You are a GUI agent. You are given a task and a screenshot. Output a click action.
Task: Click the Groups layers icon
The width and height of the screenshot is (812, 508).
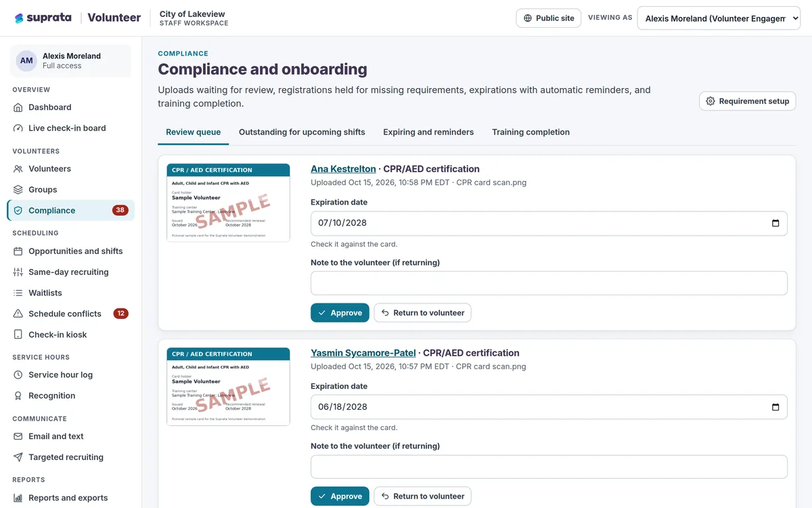click(x=18, y=190)
